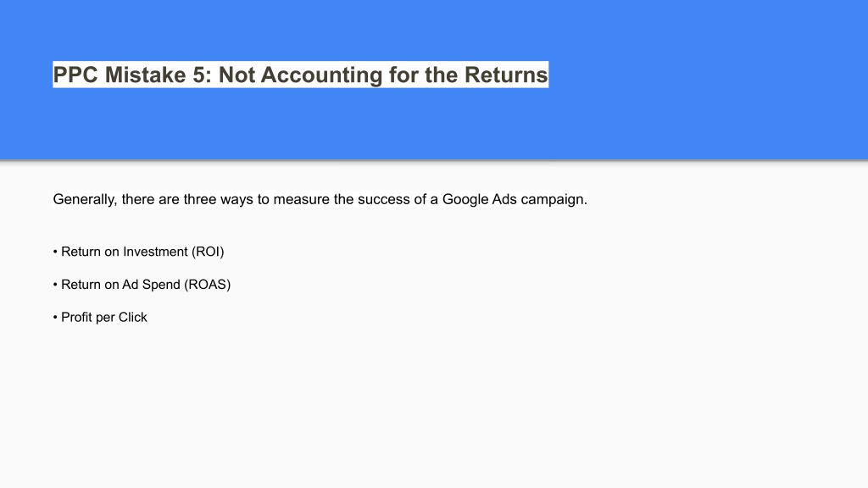Screen dimensions: 868x488
Task: Click the 'PPC' text in the title
Action: click(75, 75)
